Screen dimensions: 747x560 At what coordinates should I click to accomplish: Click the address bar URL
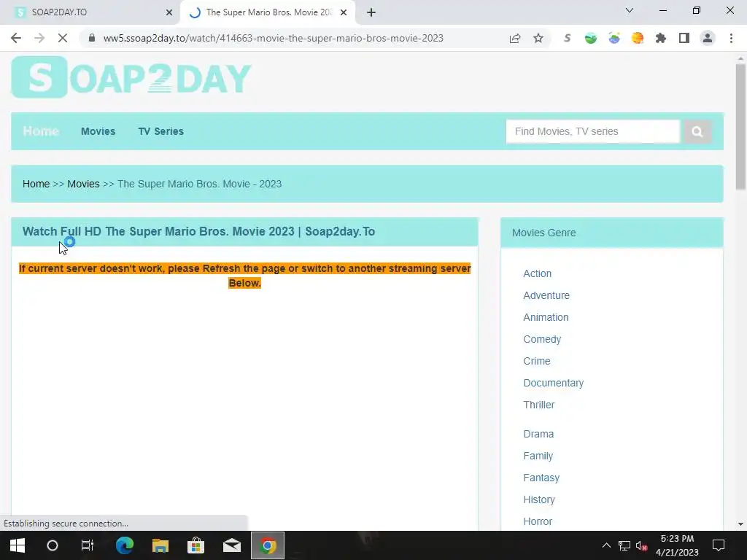tap(274, 38)
